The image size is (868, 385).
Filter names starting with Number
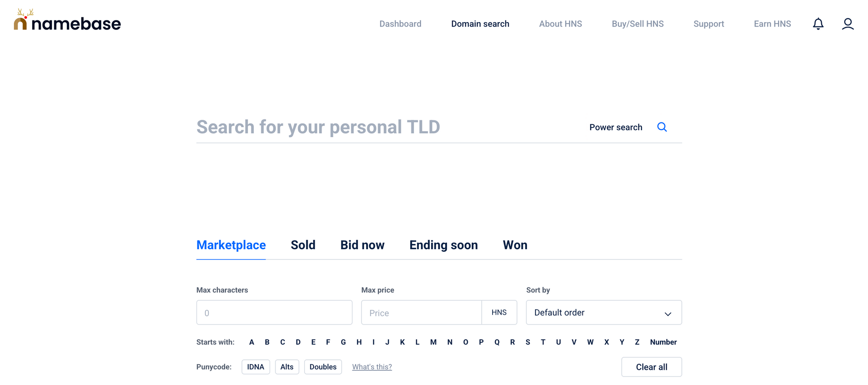coord(663,342)
